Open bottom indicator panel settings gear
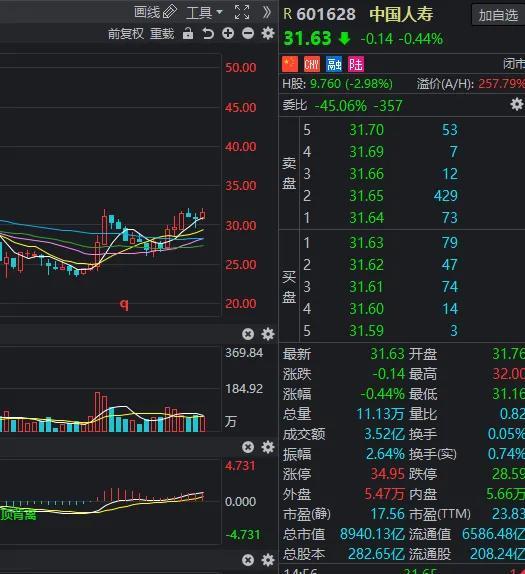Image resolution: width=525 pixels, height=574 pixels. pyautogui.click(x=268, y=560)
